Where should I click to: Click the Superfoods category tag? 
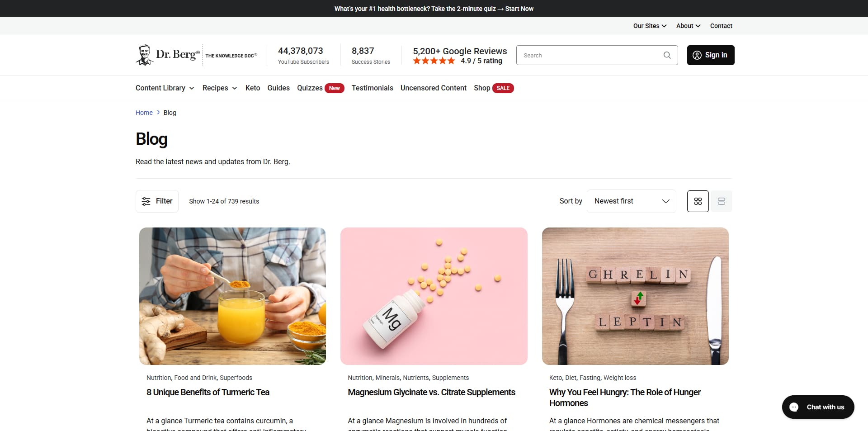236,378
